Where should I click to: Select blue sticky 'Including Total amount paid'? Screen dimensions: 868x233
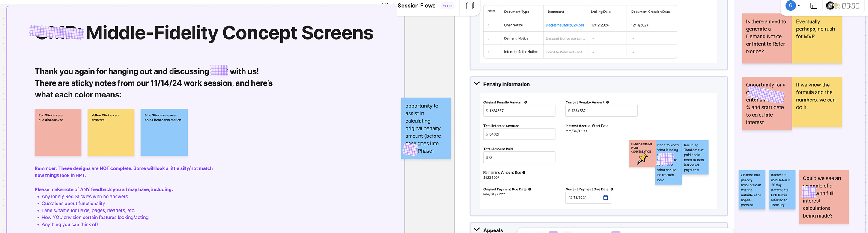(x=695, y=157)
